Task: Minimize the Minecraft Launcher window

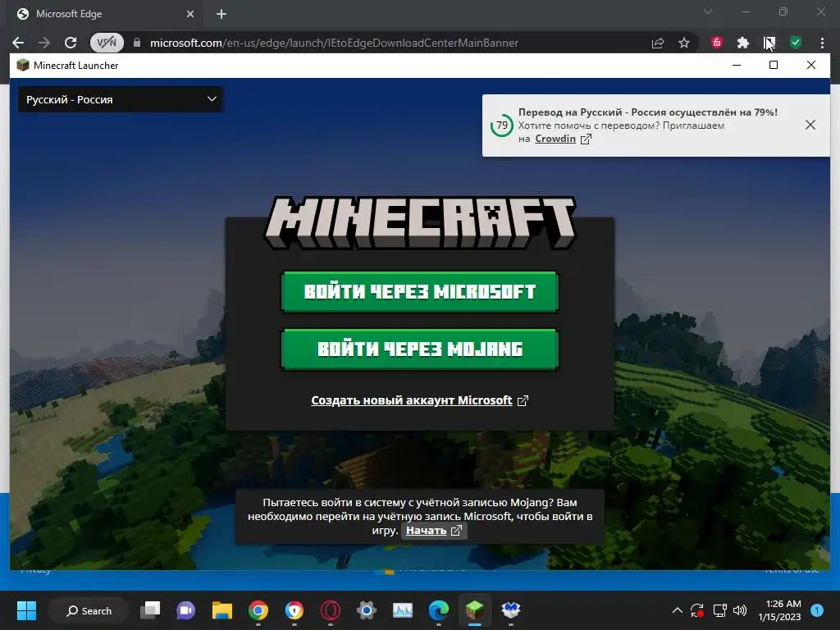Action: click(737, 66)
